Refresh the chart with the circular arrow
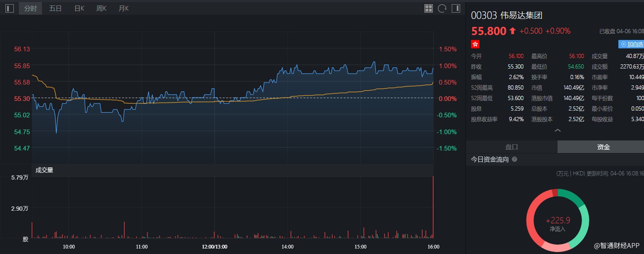The height and width of the screenshot is (254, 644). (x=442, y=8)
